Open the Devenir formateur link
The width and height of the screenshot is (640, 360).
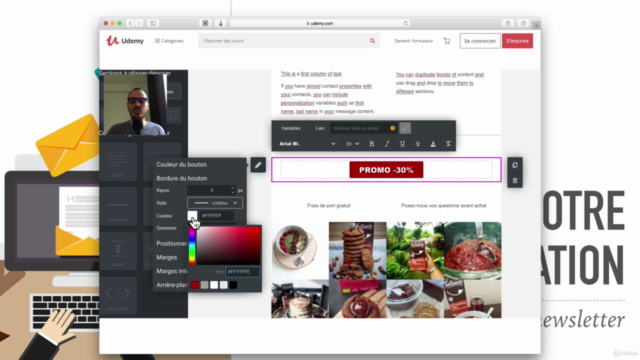click(x=413, y=41)
